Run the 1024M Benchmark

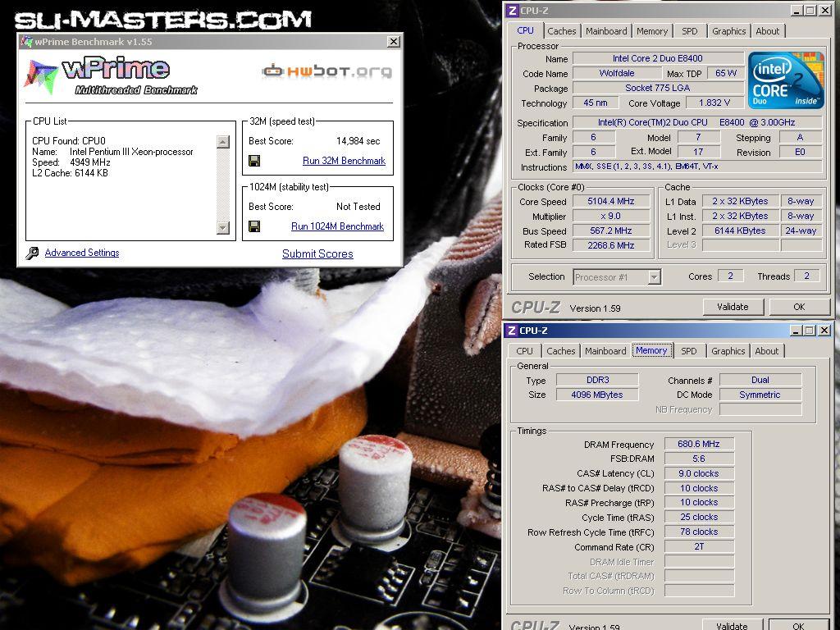(337, 226)
